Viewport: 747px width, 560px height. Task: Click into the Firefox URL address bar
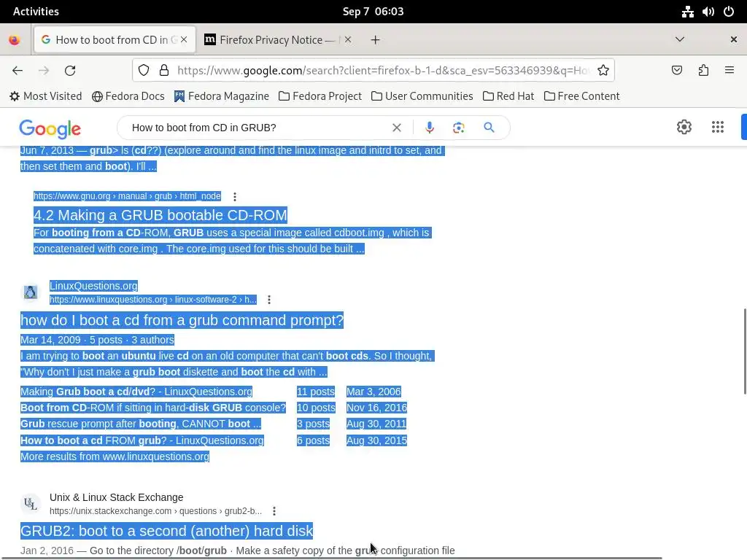click(x=384, y=71)
